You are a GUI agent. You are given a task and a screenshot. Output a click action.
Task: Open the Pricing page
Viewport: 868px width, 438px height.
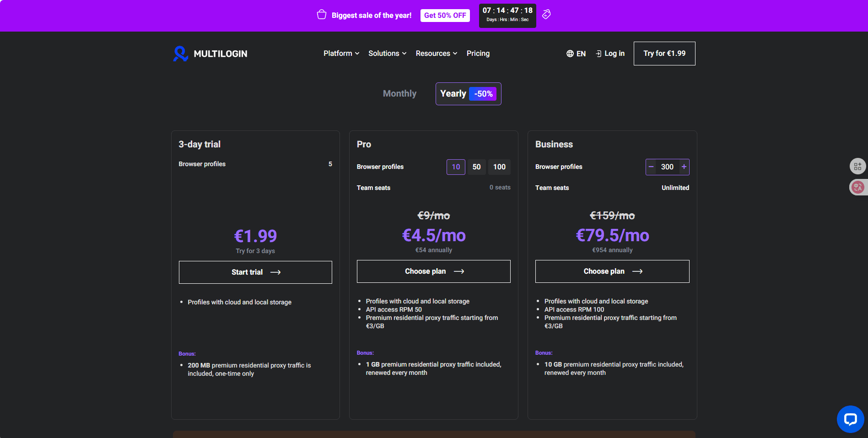point(478,54)
